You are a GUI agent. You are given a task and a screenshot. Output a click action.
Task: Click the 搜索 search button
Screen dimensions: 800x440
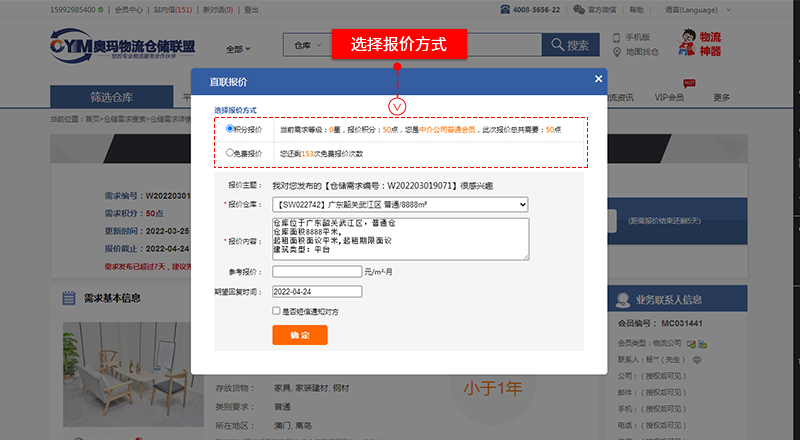(570, 45)
